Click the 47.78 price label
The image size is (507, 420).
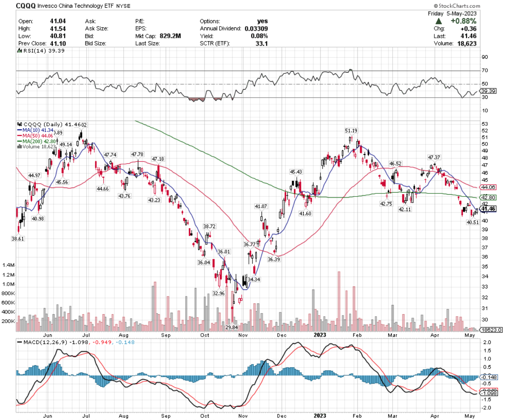tap(137, 154)
